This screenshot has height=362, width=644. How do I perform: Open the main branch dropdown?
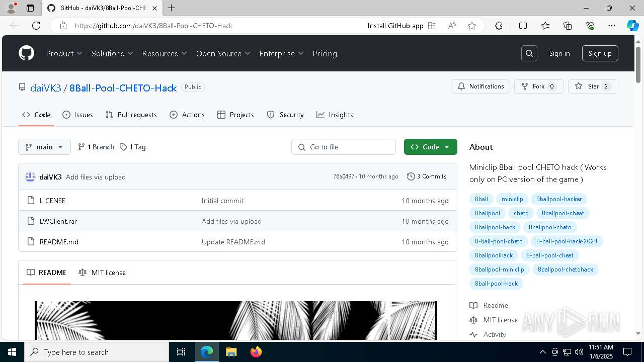coord(44,147)
